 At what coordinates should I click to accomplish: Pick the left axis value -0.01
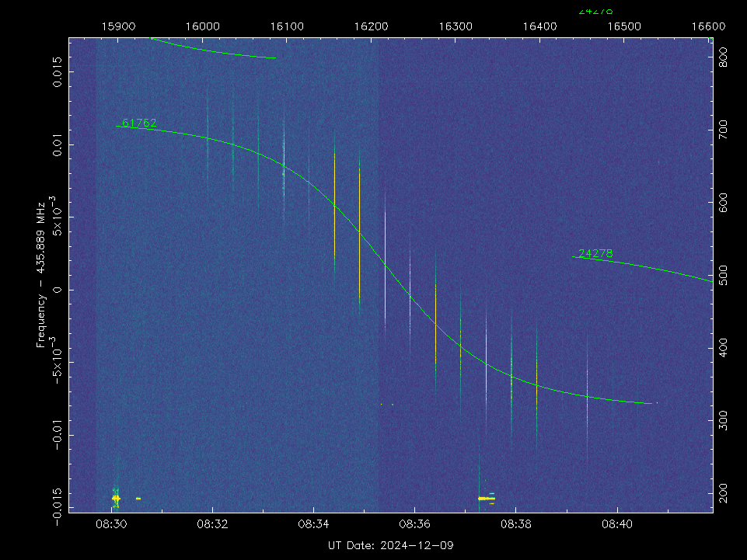click(x=58, y=435)
